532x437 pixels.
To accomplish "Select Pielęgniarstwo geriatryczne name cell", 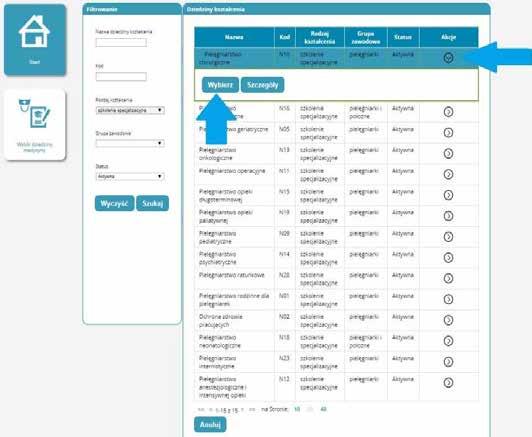I will pos(234,133).
